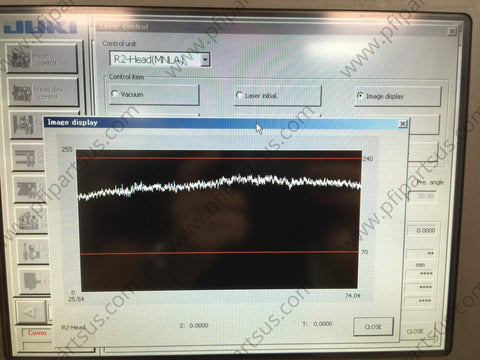This screenshot has width=480, height=360.
Task: Click the sixth machine icon in the sidebar
Action: [31, 220]
